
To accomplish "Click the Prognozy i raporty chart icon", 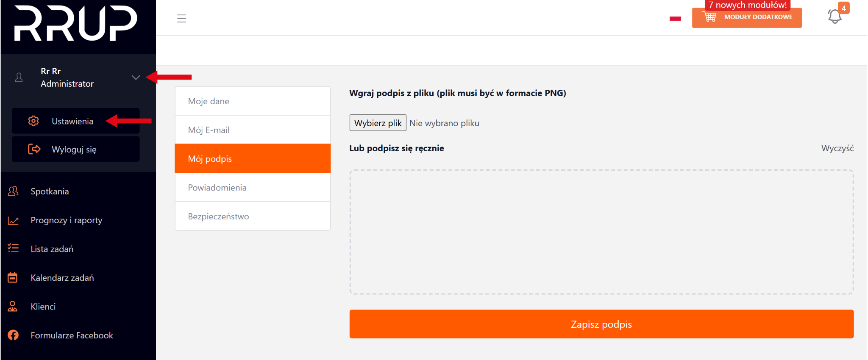I will (x=13, y=220).
